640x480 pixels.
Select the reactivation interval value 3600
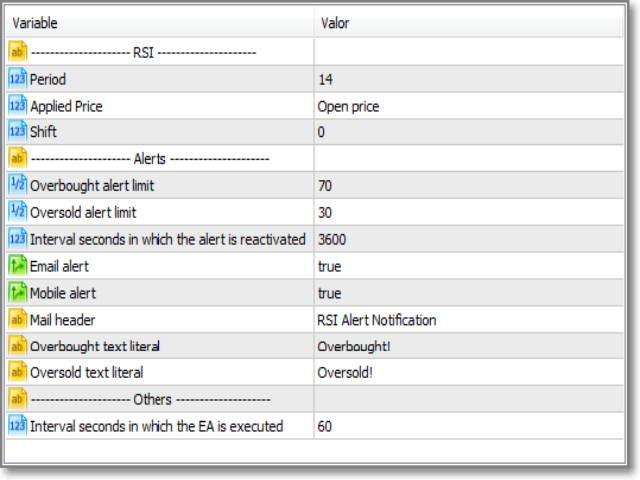coord(332,239)
